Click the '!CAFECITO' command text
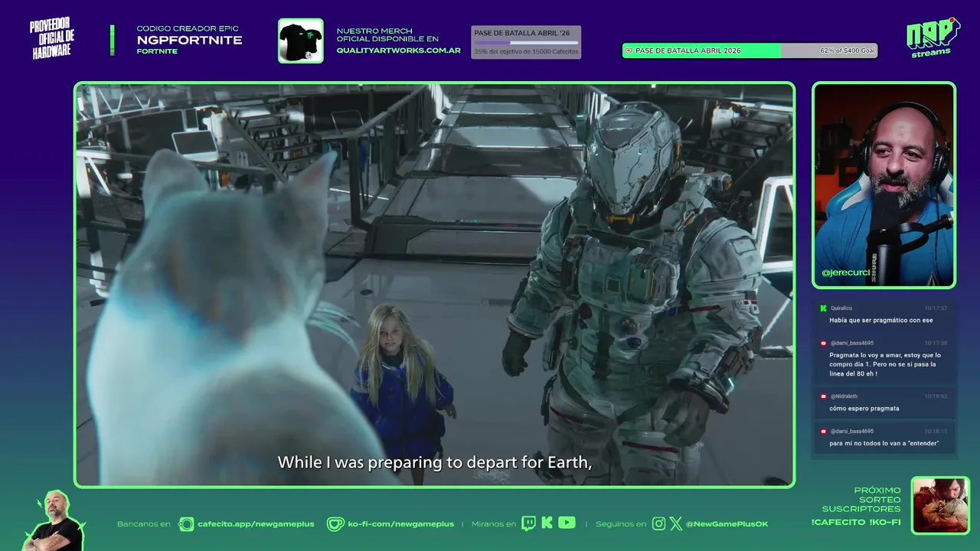This screenshot has height=551, width=980. coord(837,523)
